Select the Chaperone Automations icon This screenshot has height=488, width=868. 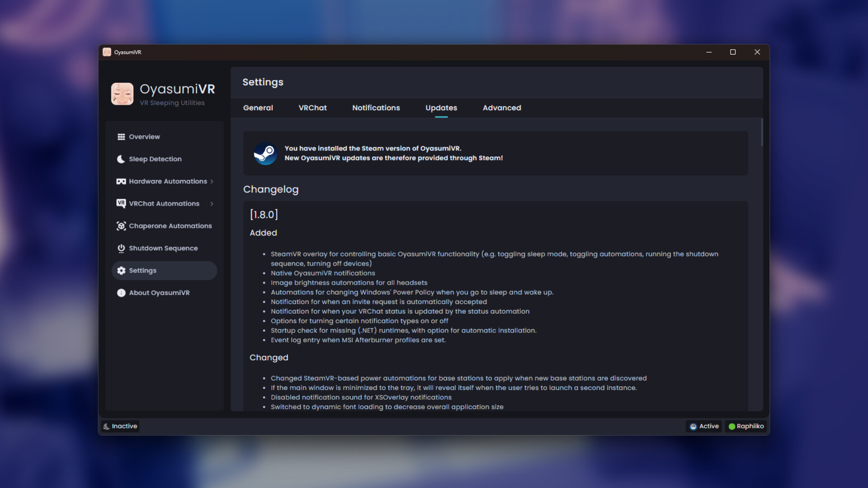(x=120, y=226)
